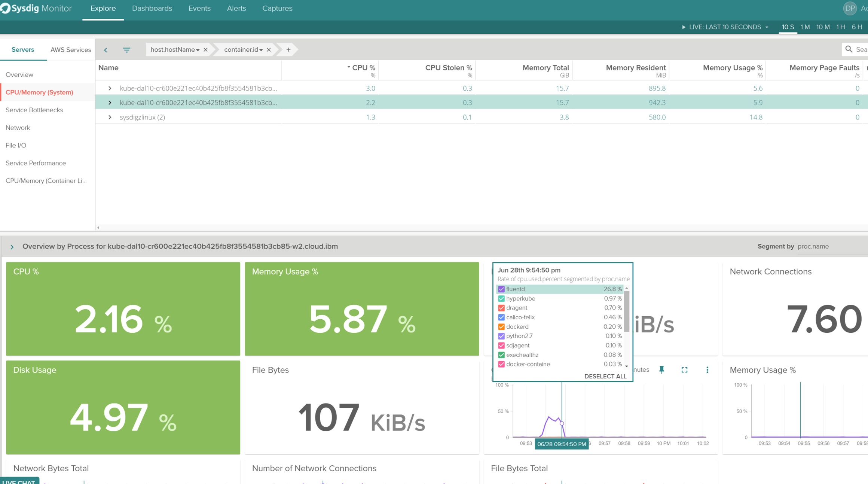The image size is (868, 484).
Task: Toggle the exechealthz process checkbox
Action: coord(501,355)
